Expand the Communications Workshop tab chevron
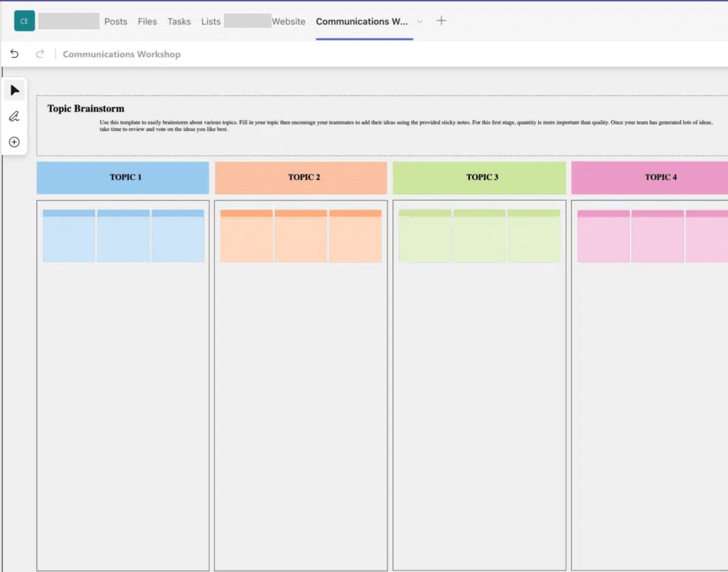Image resolution: width=728 pixels, height=572 pixels. 419,21
